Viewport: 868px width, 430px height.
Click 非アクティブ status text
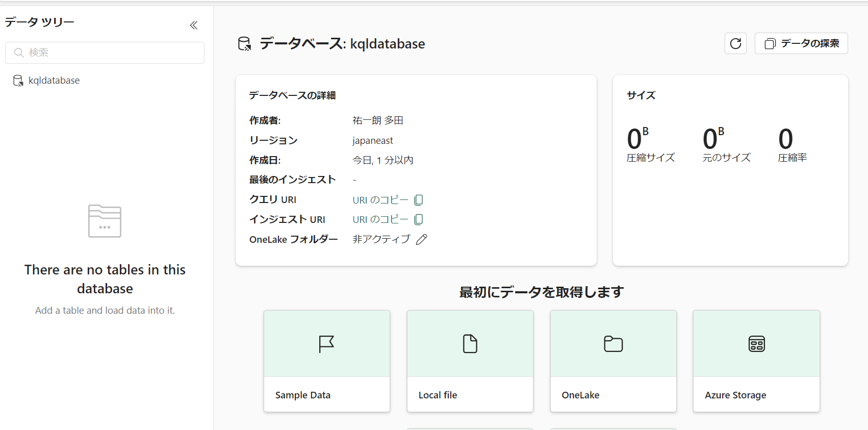[x=381, y=239]
